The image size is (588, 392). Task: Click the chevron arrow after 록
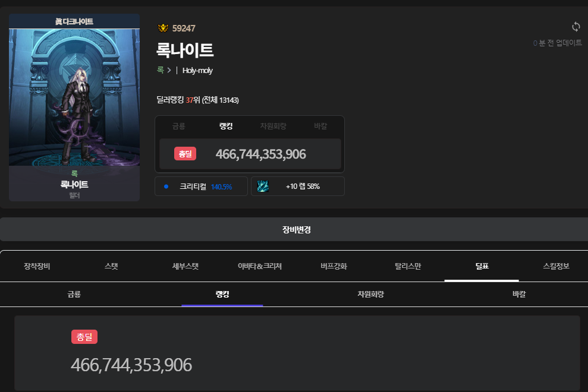tap(169, 70)
